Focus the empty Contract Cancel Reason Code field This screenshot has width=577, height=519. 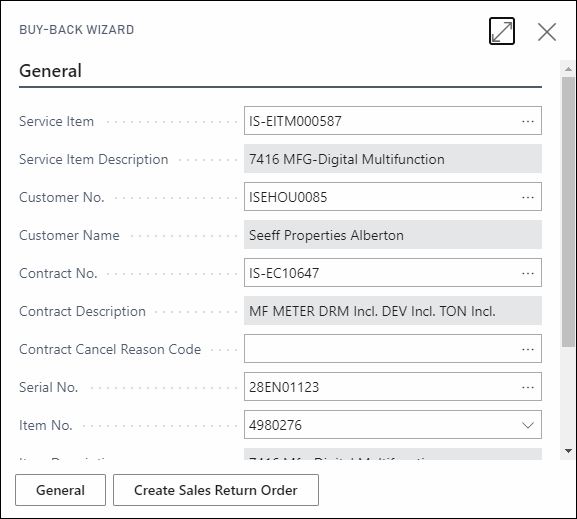click(x=383, y=349)
